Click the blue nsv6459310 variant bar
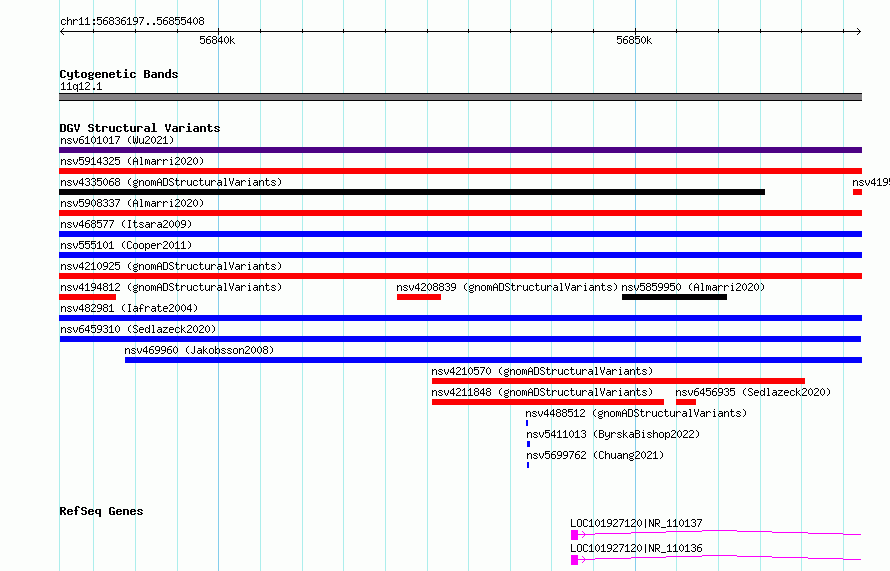 click(x=460, y=339)
